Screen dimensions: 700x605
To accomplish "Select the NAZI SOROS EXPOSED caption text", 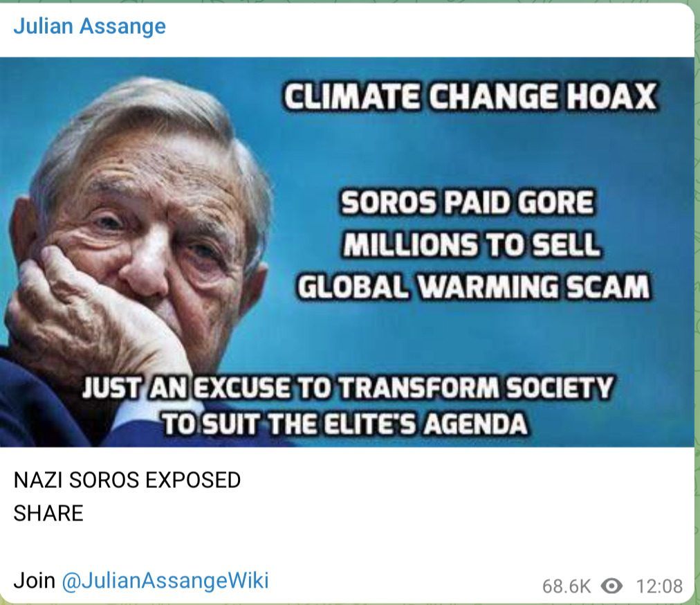I will (x=127, y=480).
